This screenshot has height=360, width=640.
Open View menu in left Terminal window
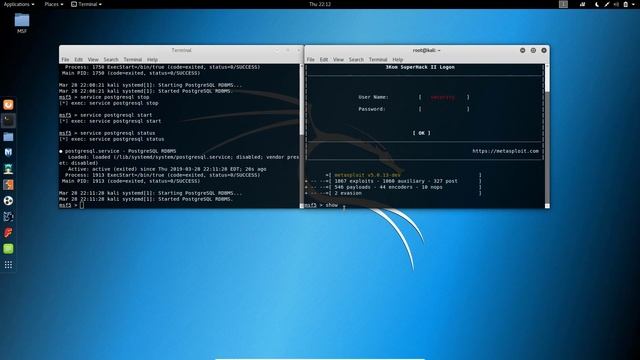pos(93,60)
